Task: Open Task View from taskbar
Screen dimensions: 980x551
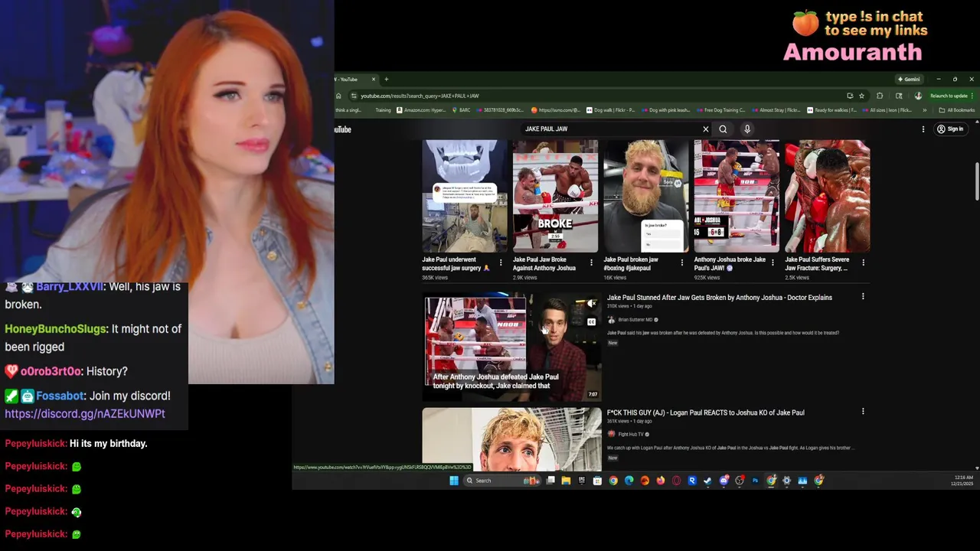Action: (550, 481)
